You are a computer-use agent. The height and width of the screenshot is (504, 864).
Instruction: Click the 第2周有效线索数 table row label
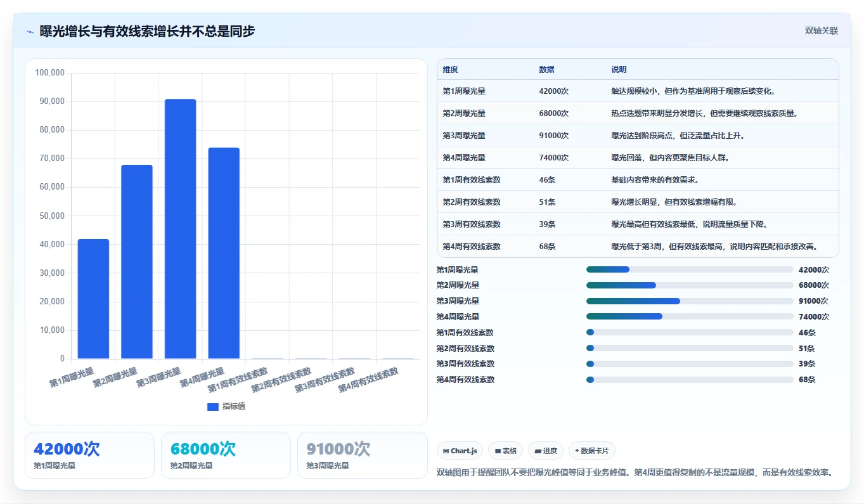[x=472, y=202]
